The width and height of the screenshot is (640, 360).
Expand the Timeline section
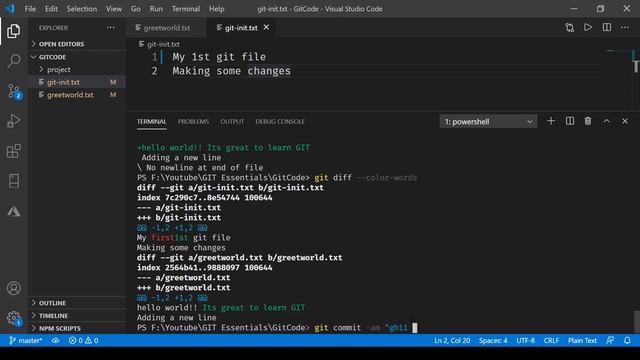coord(77,316)
